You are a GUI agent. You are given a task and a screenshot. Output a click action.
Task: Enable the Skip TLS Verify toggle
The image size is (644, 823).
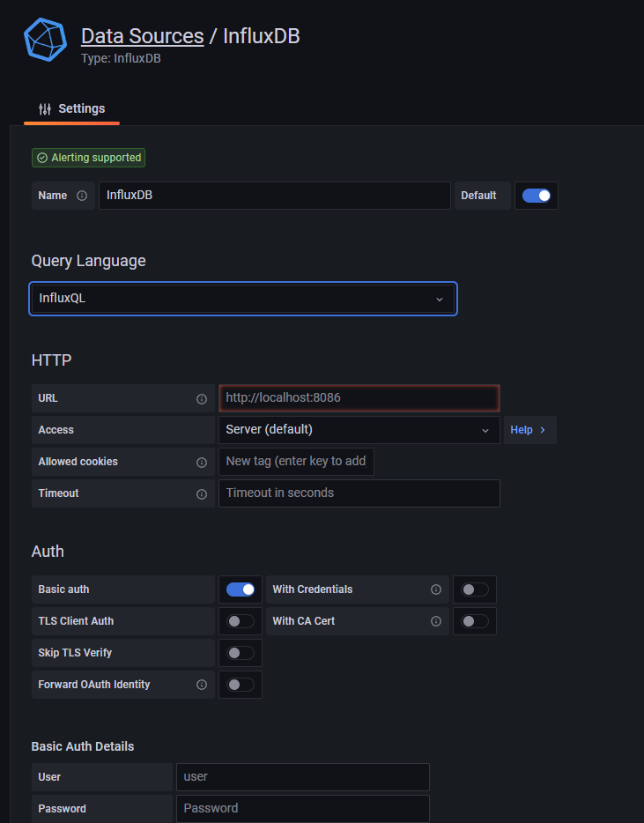241,653
